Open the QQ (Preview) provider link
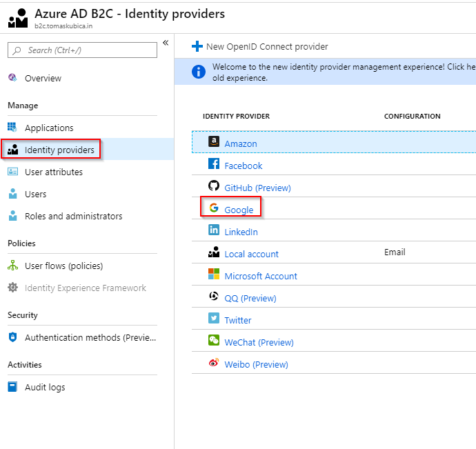Image resolution: width=476 pixels, height=449 pixels. click(x=250, y=298)
